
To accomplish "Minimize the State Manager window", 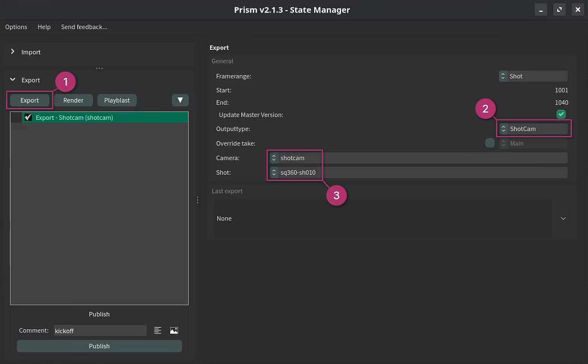I will pos(541,10).
